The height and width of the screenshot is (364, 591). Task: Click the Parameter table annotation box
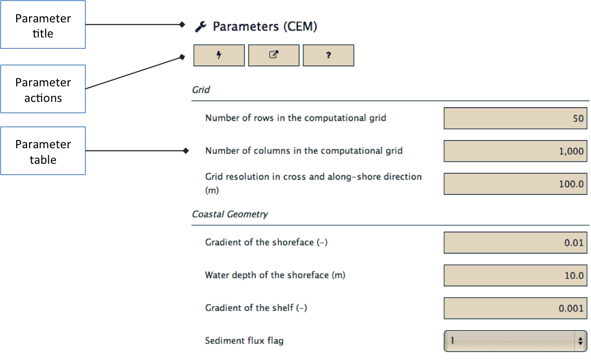point(43,151)
